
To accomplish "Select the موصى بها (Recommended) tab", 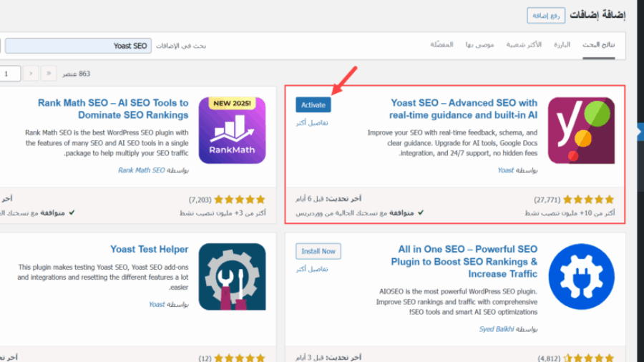I will [x=480, y=45].
